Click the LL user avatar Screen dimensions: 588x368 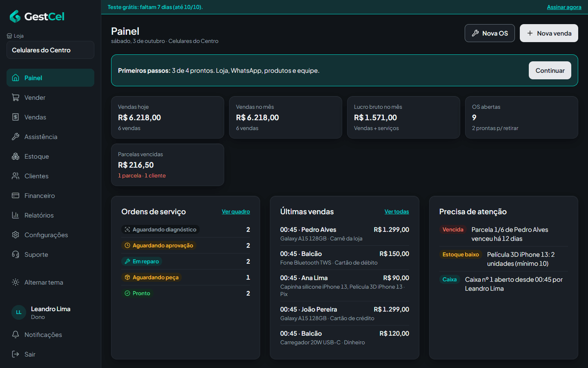pyautogui.click(x=19, y=312)
